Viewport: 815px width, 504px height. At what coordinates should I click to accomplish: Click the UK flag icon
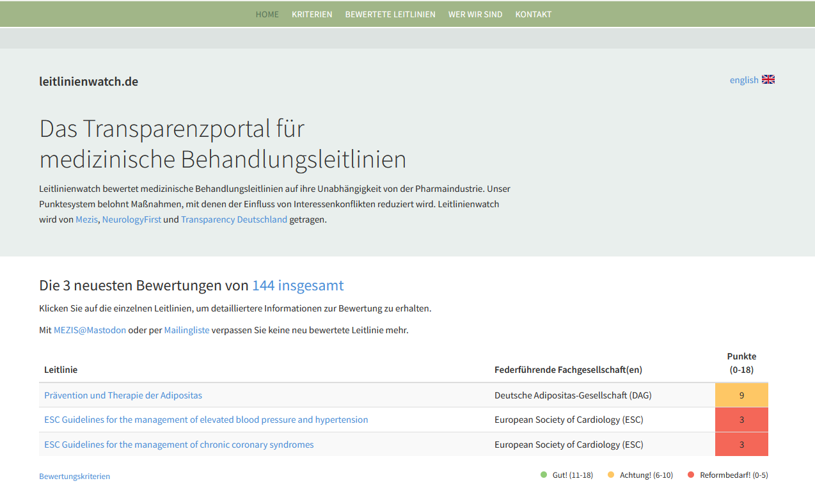(x=768, y=79)
